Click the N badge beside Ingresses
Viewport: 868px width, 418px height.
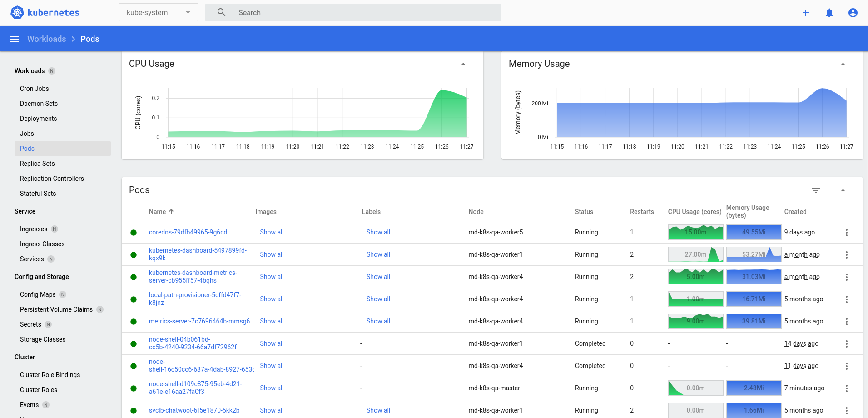pyautogui.click(x=55, y=229)
